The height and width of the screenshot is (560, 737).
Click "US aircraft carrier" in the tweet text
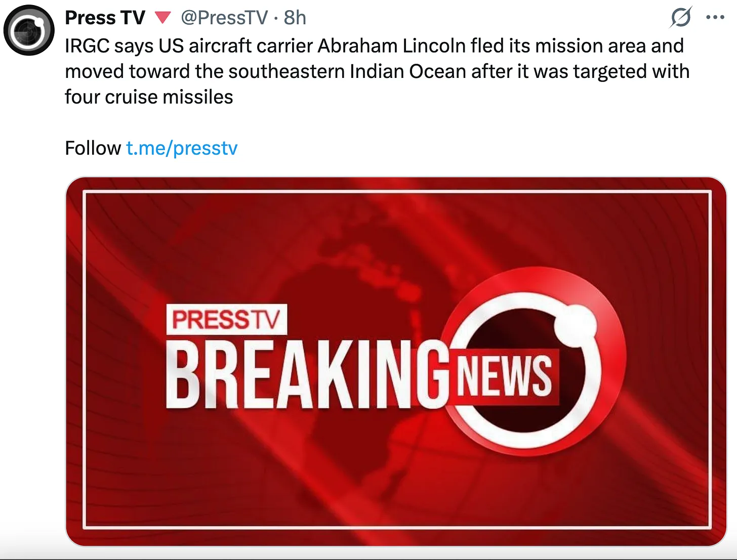click(235, 46)
